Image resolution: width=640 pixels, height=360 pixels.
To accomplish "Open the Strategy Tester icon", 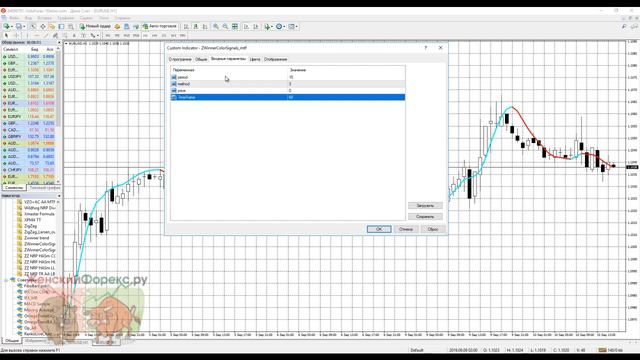I will point(71,26).
